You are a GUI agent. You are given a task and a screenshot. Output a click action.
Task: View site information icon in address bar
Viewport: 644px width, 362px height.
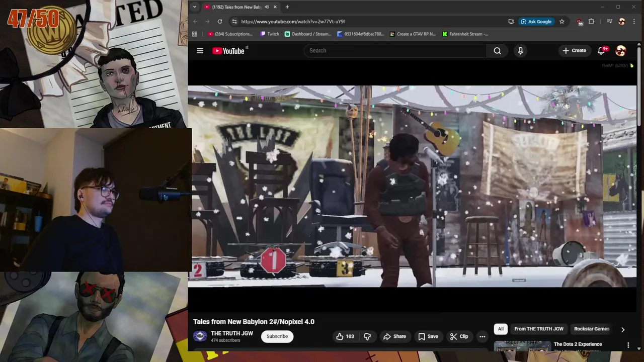[x=234, y=22]
